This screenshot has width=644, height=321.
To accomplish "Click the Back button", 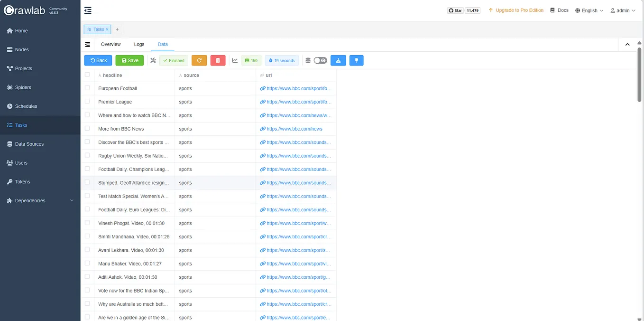I will (98, 60).
